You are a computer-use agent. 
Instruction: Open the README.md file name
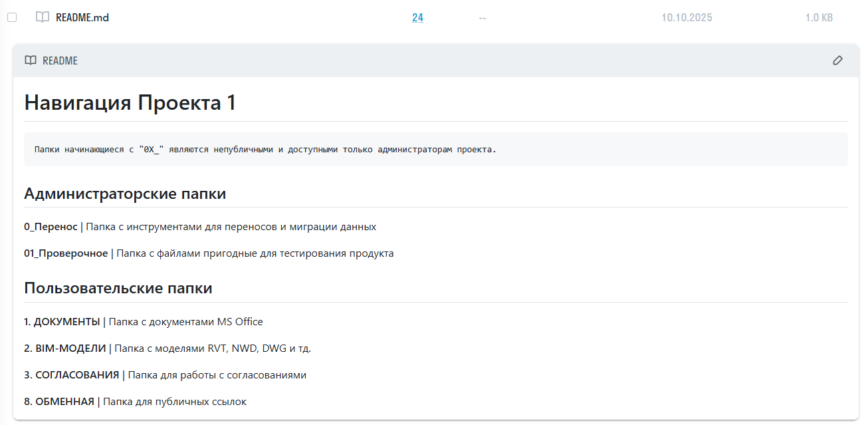pyautogui.click(x=82, y=18)
